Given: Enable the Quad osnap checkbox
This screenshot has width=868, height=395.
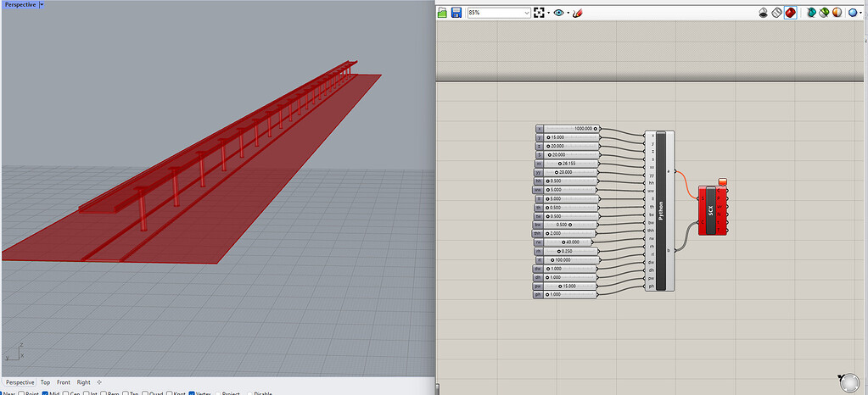Looking at the screenshot, I should (146, 394).
